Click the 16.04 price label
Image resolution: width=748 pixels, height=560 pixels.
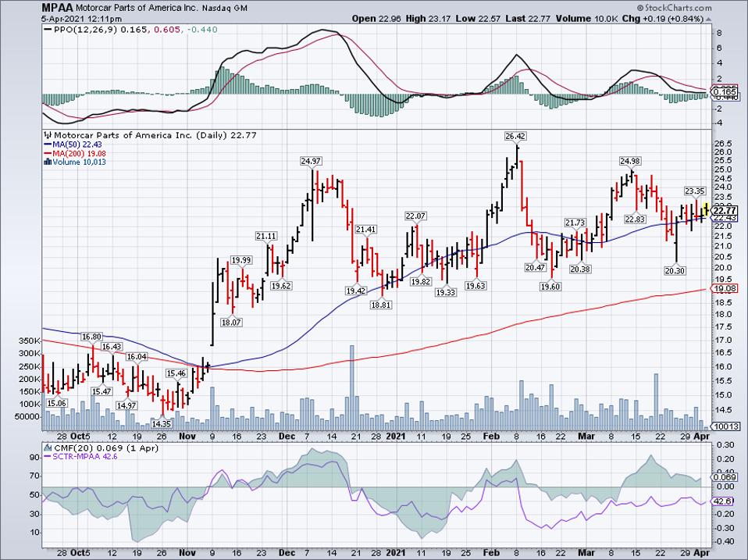click(x=137, y=357)
